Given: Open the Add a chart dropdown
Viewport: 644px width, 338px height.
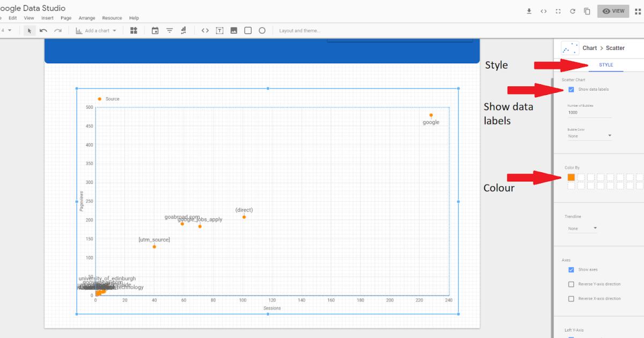Looking at the screenshot, I should 97,31.
